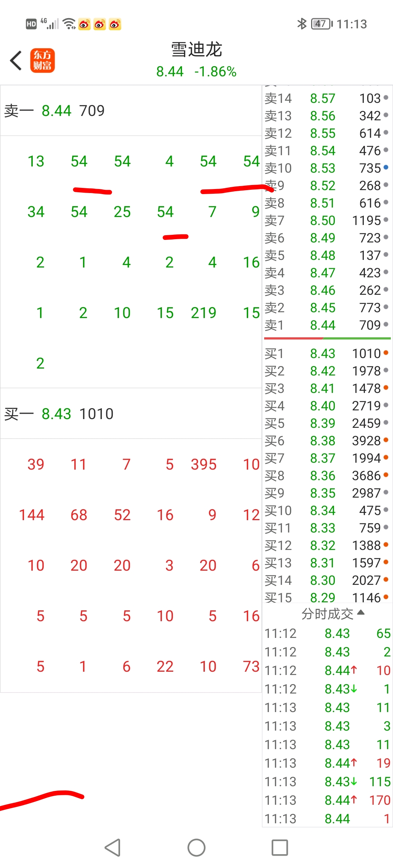Tap orange dot beside 买6 3928
393x868 pixels.
386,440
